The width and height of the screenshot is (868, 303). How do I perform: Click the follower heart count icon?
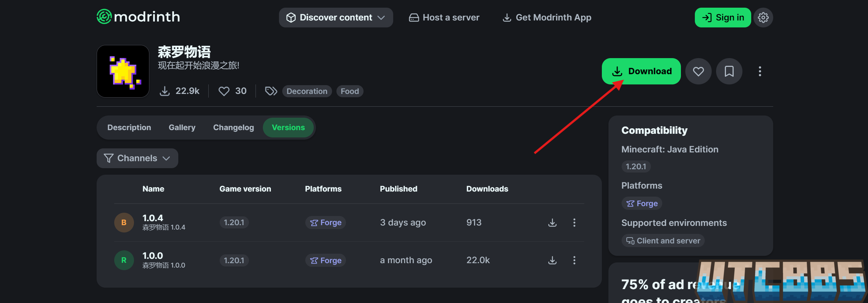(224, 91)
